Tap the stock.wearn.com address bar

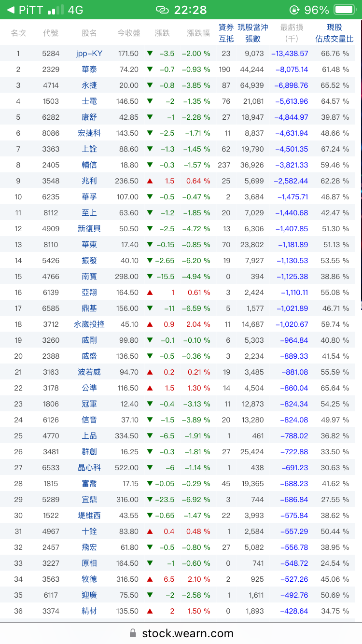click(181, 633)
